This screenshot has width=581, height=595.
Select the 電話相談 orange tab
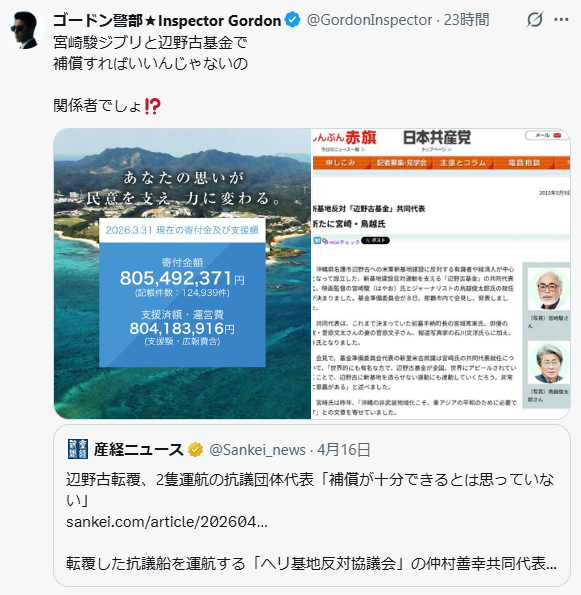[x=524, y=163]
